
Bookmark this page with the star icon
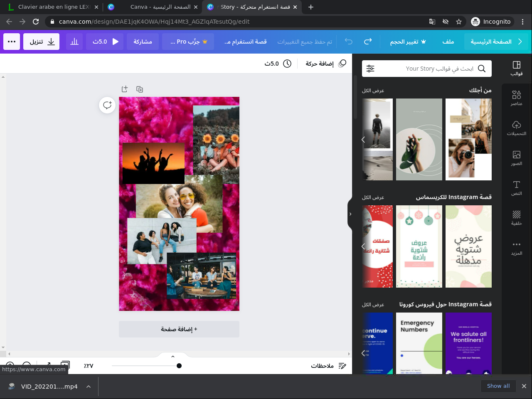click(459, 22)
